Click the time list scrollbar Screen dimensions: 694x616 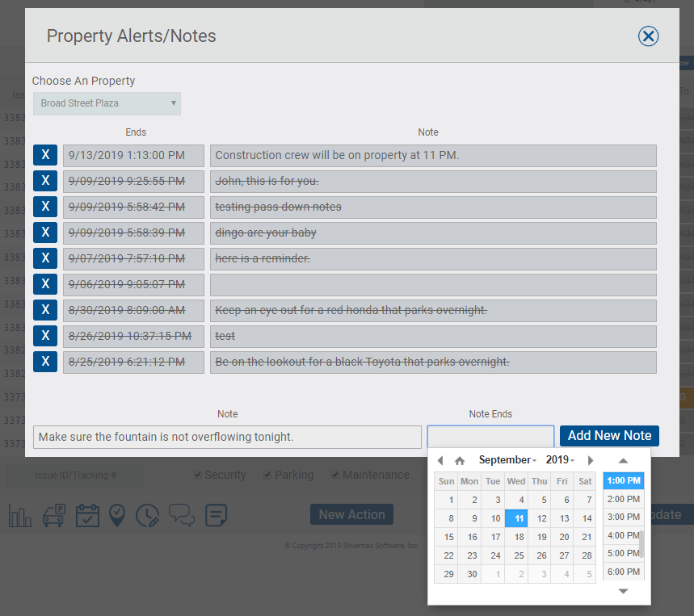(641, 543)
